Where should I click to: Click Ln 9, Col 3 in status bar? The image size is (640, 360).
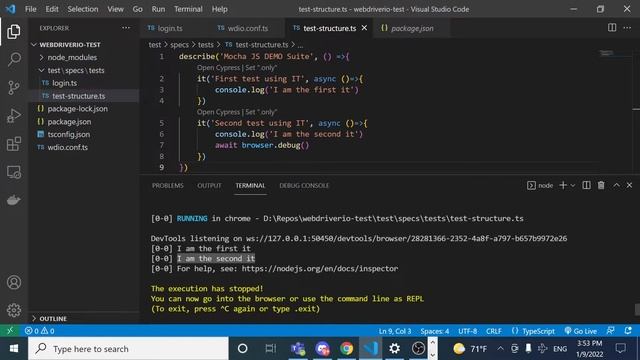[395, 331]
